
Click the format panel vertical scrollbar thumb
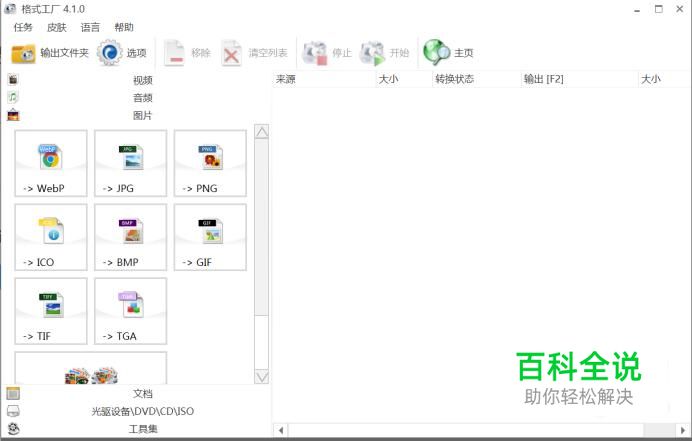click(x=262, y=228)
